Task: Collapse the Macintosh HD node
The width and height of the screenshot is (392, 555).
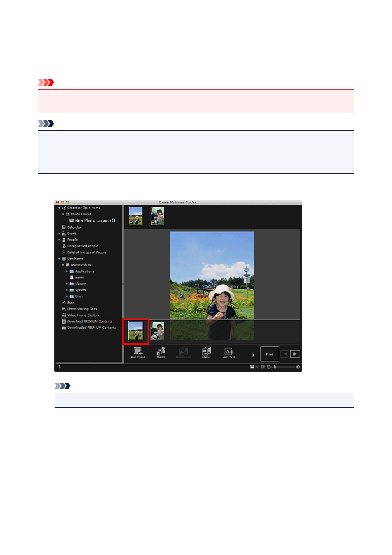Action: click(63, 265)
